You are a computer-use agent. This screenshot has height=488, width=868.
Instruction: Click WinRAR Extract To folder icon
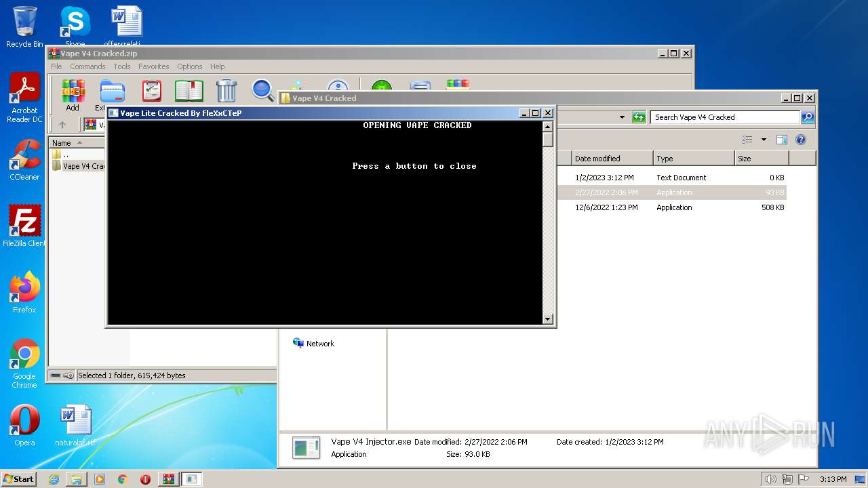tap(112, 91)
